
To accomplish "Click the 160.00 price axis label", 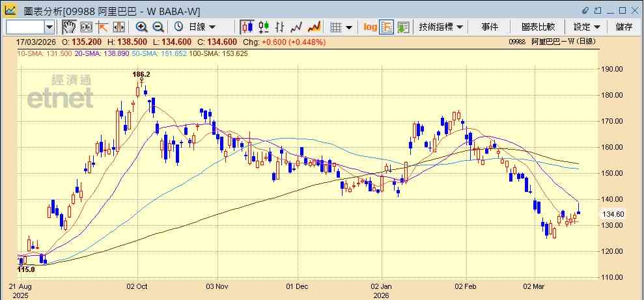I will click(613, 147).
